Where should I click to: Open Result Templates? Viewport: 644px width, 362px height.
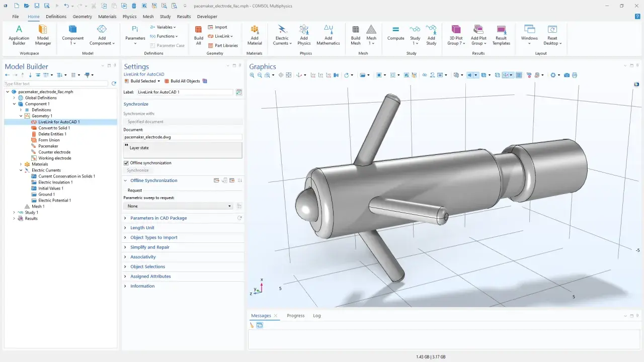(x=501, y=35)
